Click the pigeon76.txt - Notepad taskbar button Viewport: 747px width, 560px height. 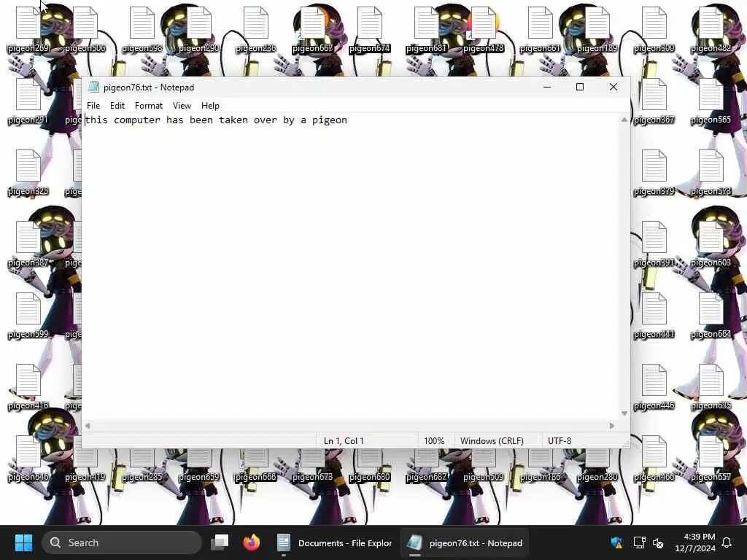tap(465, 542)
